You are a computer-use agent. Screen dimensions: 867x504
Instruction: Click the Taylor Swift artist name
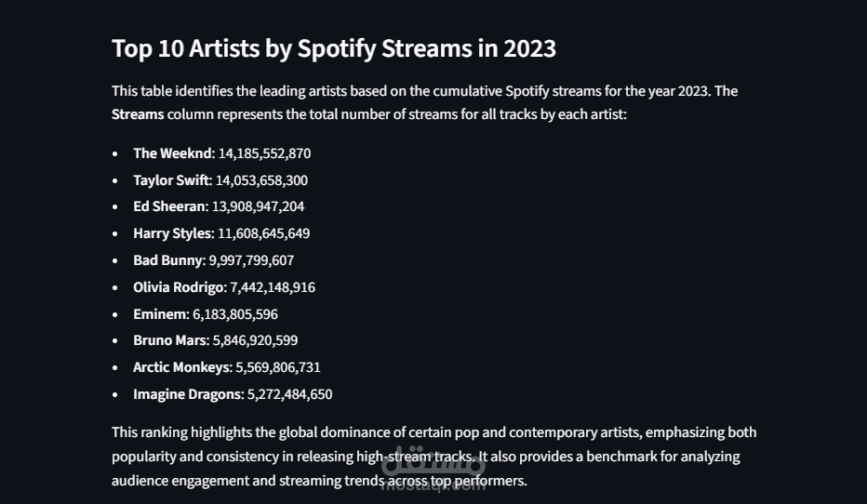coord(171,180)
